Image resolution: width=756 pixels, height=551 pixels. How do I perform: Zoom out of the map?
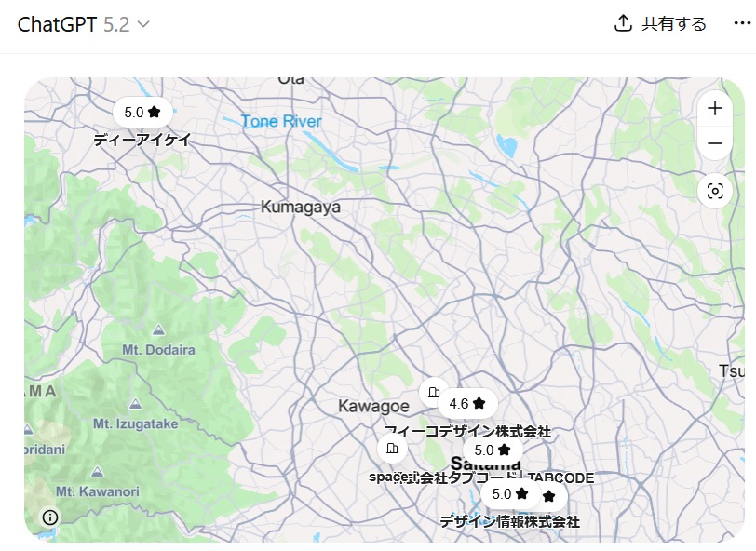coord(715,142)
